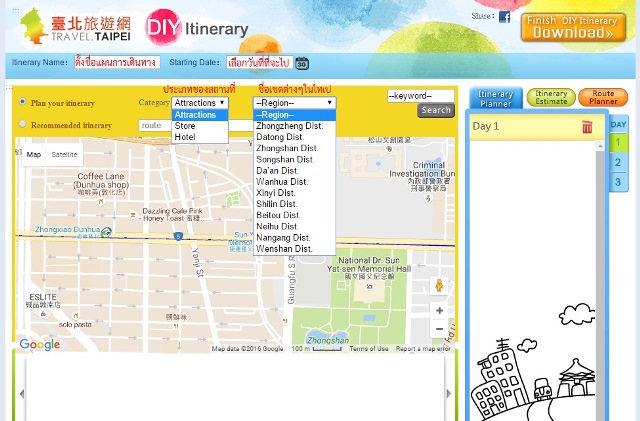Screen dimensions: 640x421
Task: Select the --Region-- placeholder option
Action: point(294,115)
